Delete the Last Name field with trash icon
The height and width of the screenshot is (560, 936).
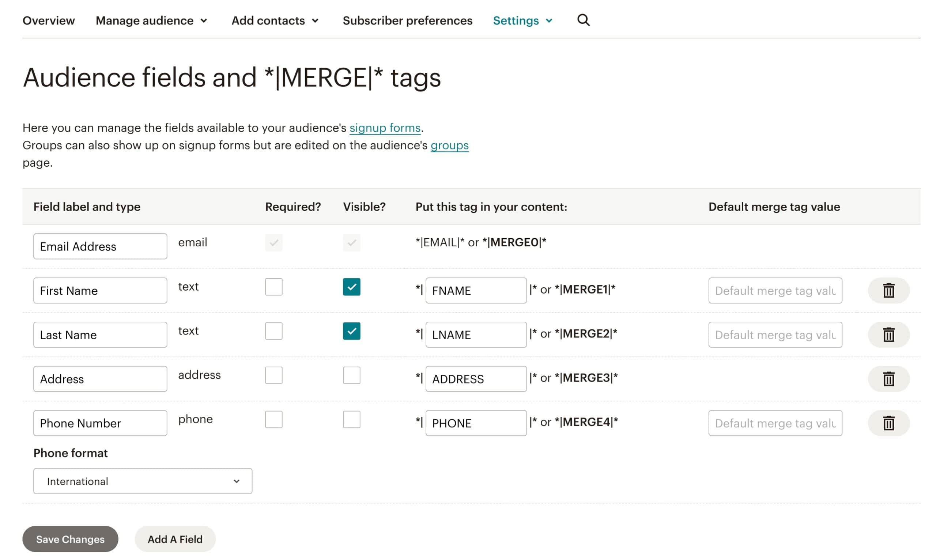click(x=888, y=335)
